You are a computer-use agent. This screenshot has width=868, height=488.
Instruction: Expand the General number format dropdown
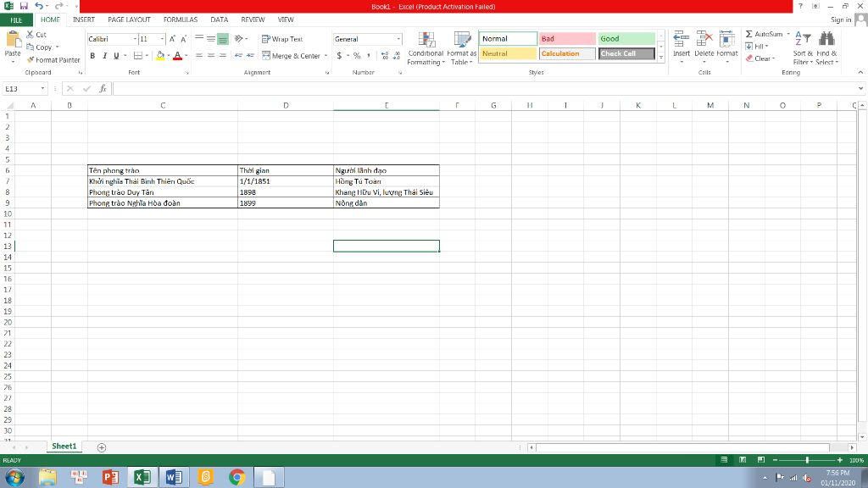pos(398,39)
